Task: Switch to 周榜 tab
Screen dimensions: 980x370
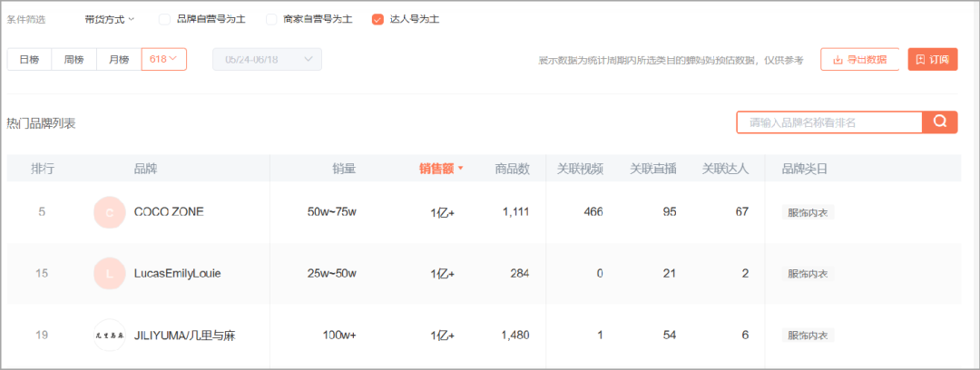Action: tap(73, 59)
